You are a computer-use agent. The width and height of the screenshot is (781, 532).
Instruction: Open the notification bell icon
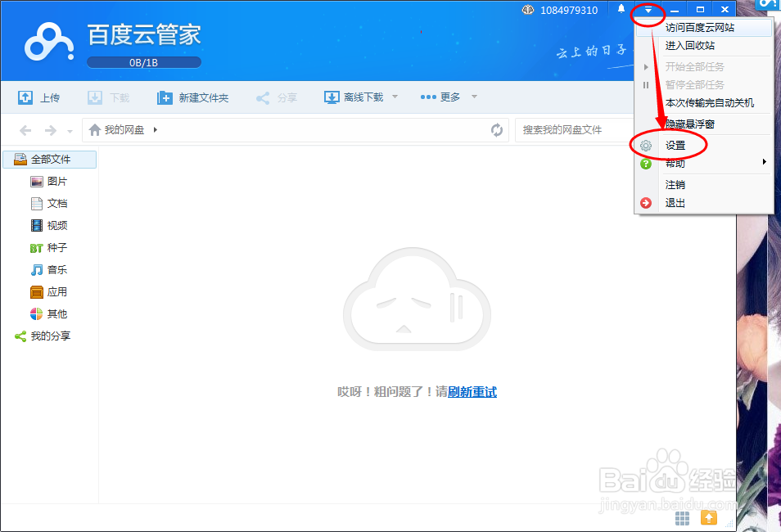(x=621, y=9)
